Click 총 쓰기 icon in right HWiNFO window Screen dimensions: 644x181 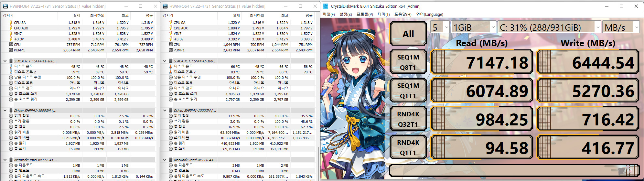coord(170,149)
